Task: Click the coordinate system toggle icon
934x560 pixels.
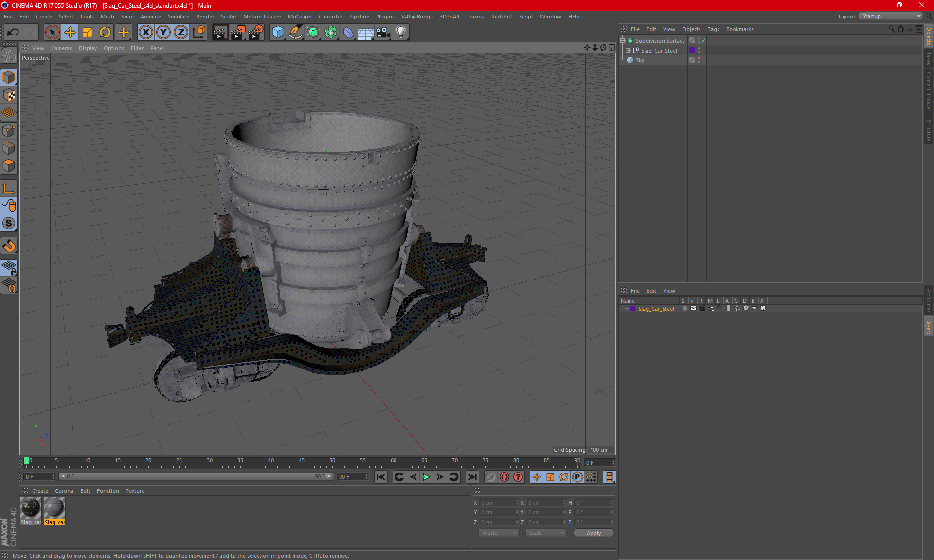Action: (199, 33)
